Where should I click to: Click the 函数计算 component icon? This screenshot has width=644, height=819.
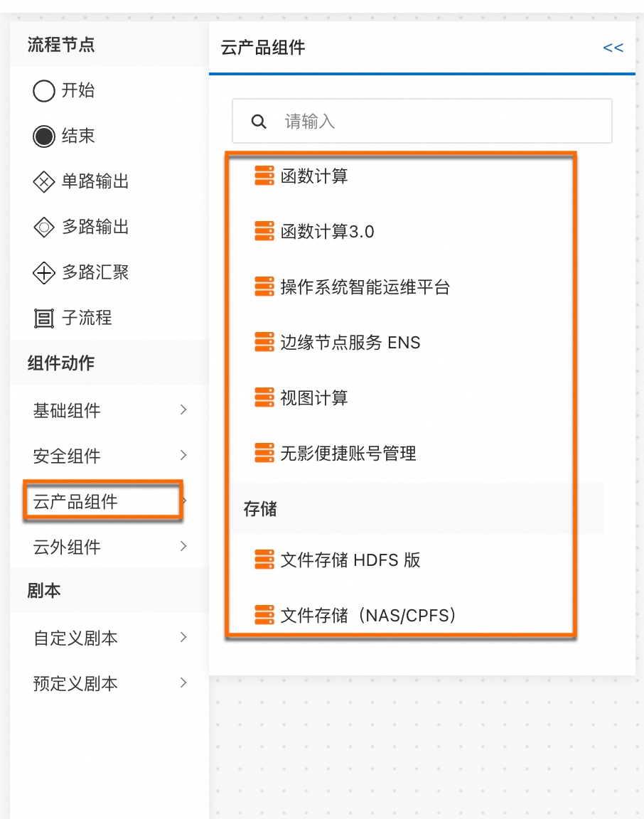(264, 176)
